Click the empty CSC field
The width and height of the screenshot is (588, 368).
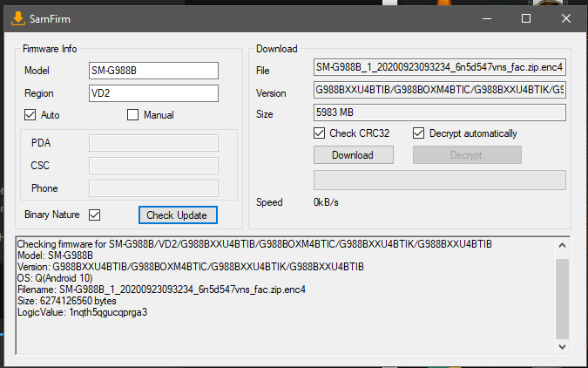pos(153,166)
